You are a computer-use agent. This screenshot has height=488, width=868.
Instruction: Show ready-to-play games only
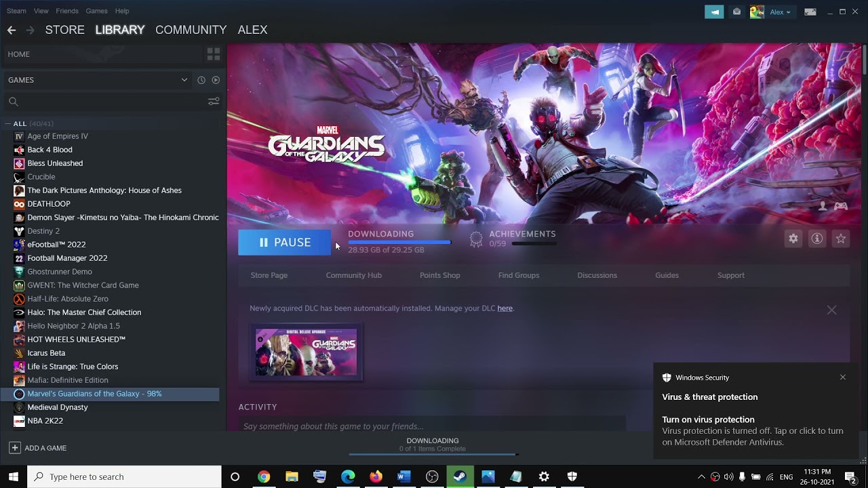tap(216, 80)
